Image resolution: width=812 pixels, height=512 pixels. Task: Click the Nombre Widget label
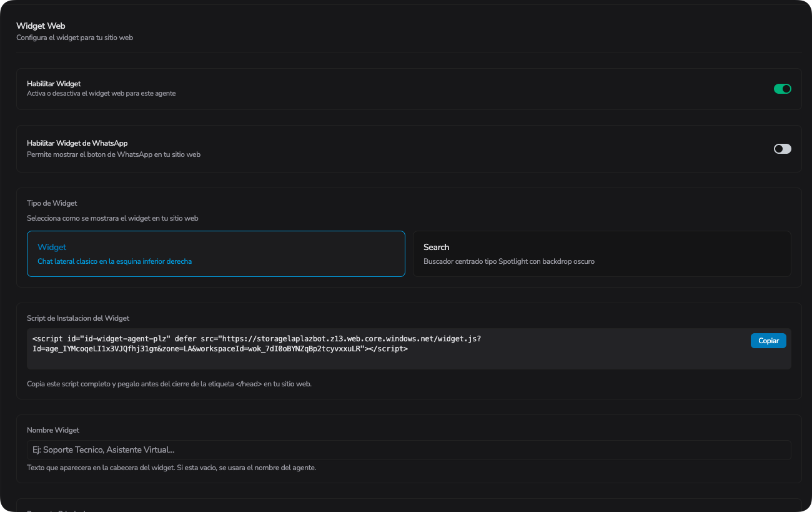[x=53, y=430]
